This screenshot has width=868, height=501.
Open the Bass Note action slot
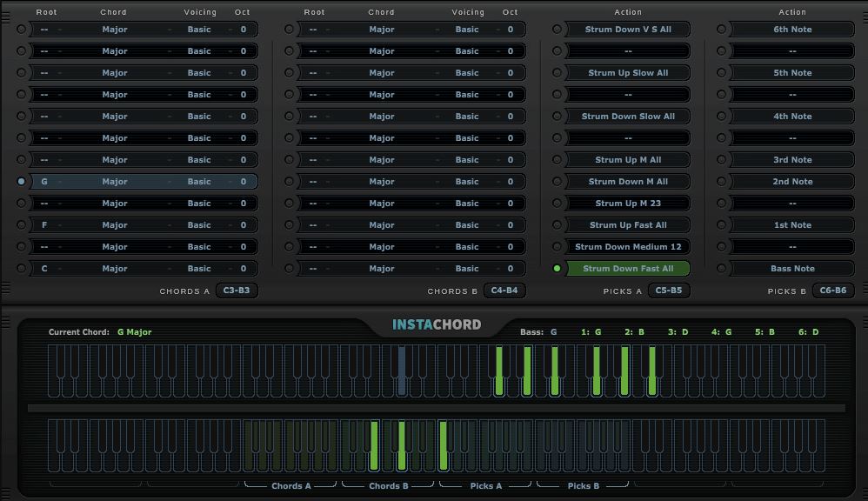coord(792,269)
